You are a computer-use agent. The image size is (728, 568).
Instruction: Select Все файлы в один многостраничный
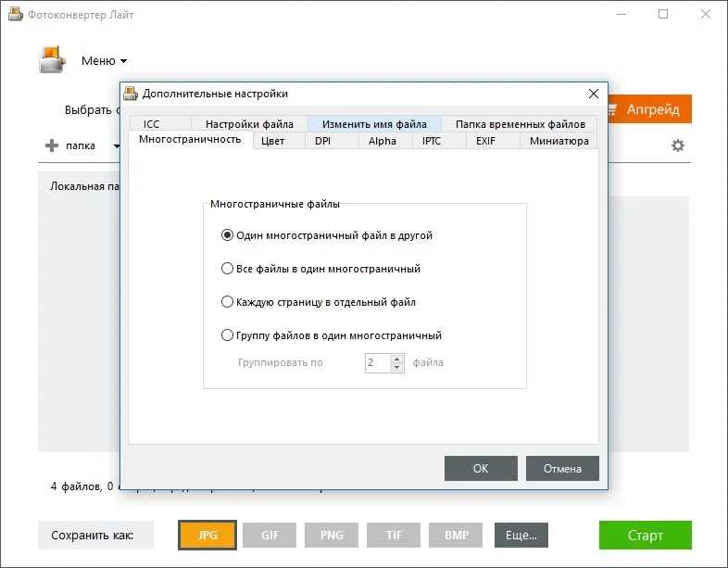(x=227, y=269)
